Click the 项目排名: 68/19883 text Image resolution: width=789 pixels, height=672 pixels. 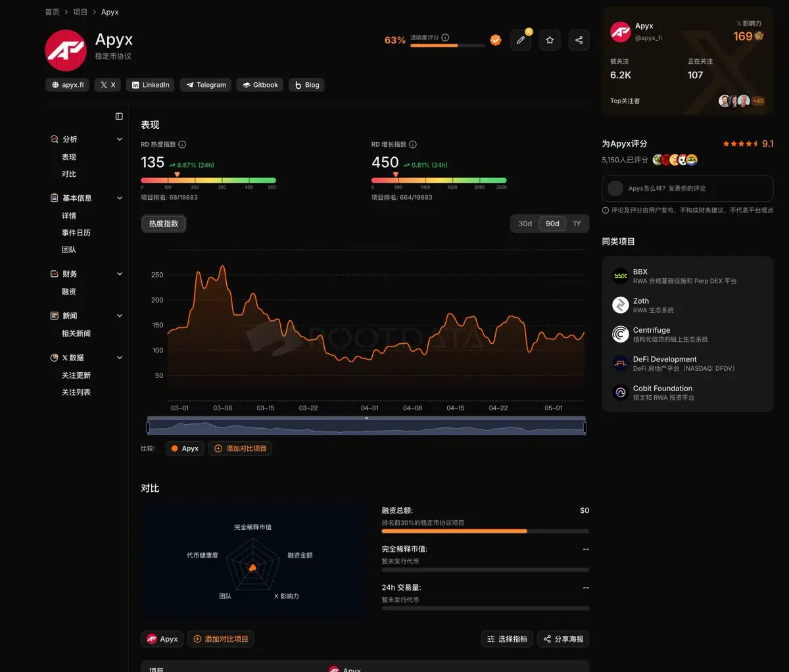tap(169, 197)
